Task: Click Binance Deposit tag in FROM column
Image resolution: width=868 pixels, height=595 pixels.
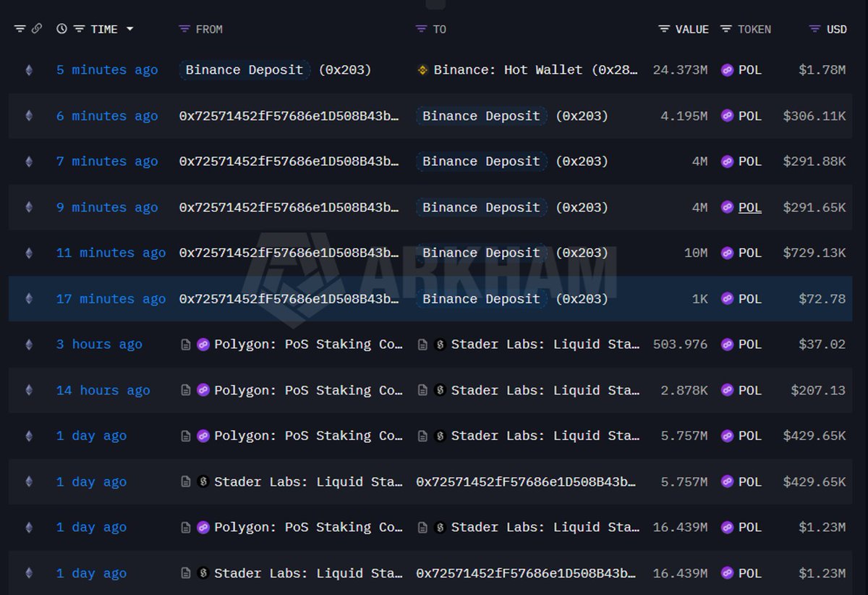Action: coord(244,70)
